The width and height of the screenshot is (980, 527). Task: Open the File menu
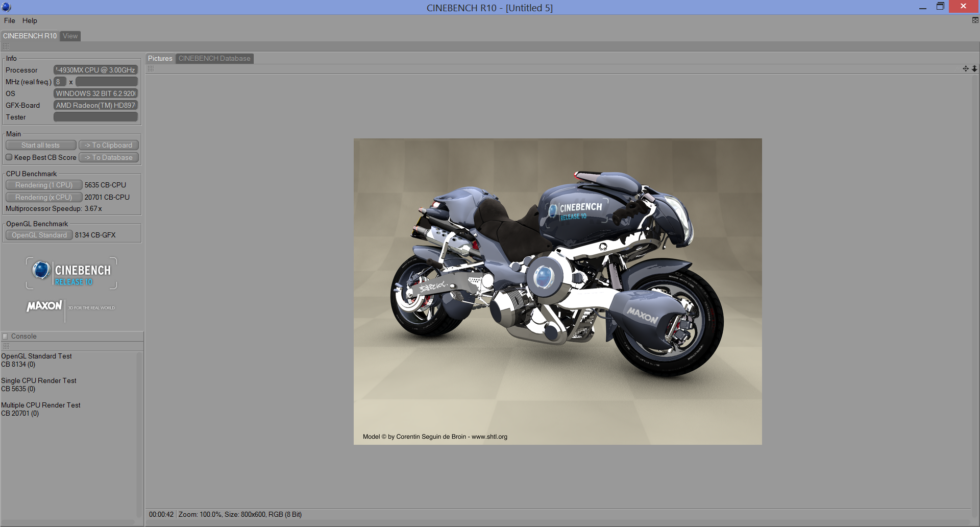[10, 20]
